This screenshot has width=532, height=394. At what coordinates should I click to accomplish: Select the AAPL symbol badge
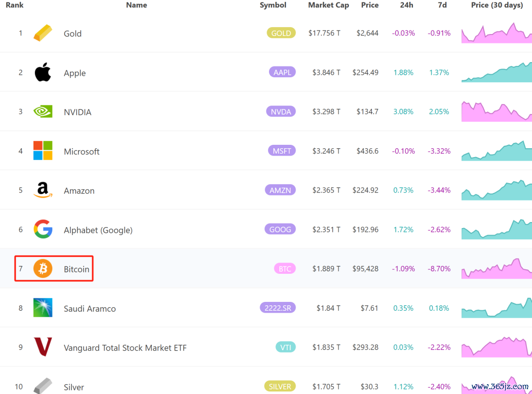coord(282,72)
